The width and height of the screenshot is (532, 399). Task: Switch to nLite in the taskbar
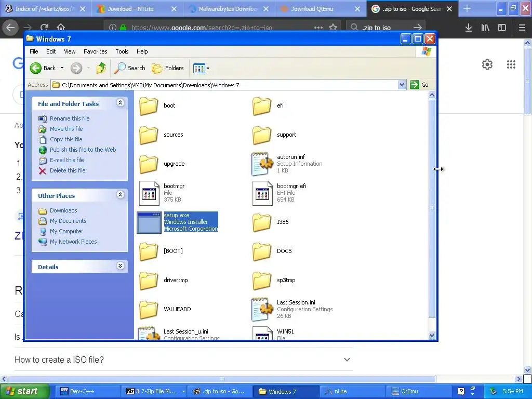coord(352,392)
